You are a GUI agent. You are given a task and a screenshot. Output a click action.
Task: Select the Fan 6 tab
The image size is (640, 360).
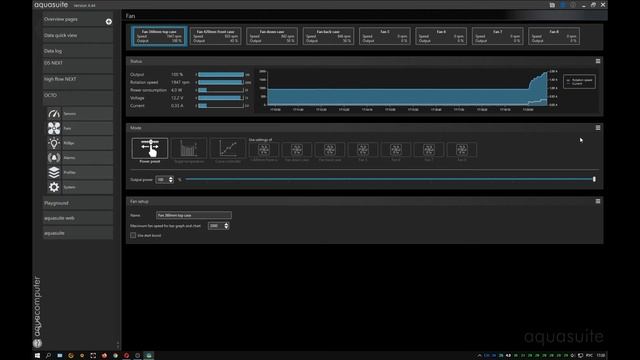tap(441, 36)
